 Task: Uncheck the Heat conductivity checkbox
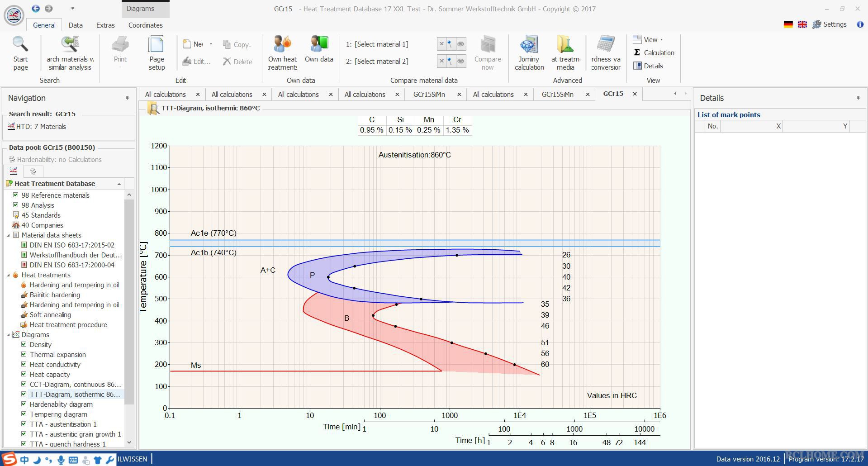click(x=24, y=364)
